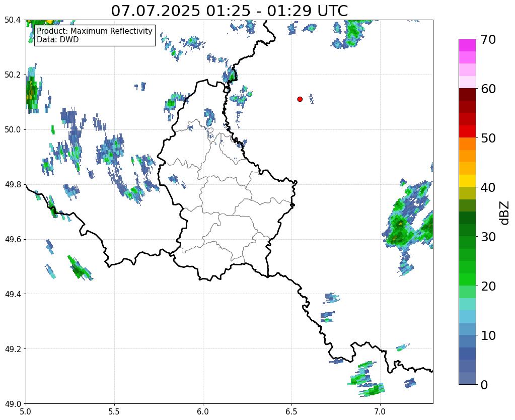Pick the orange colorbar segment below 50
515x420 pixels.
(x=467, y=144)
